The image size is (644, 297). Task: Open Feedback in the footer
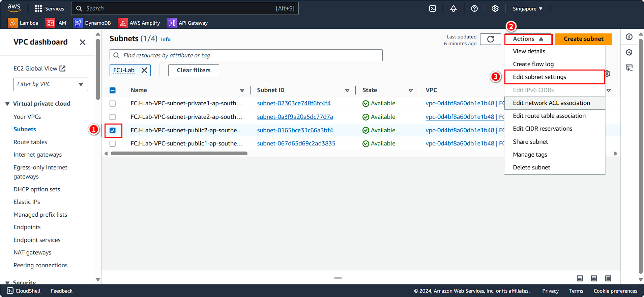coord(61,291)
